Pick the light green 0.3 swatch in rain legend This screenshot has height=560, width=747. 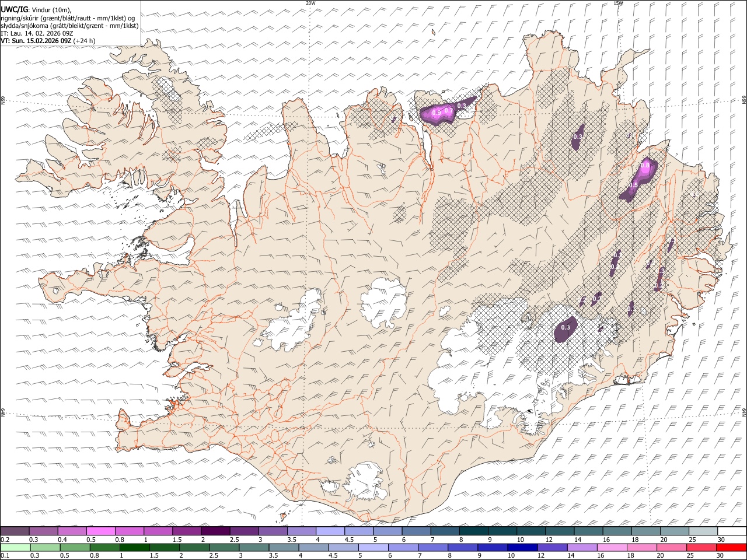[x=46, y=547]
